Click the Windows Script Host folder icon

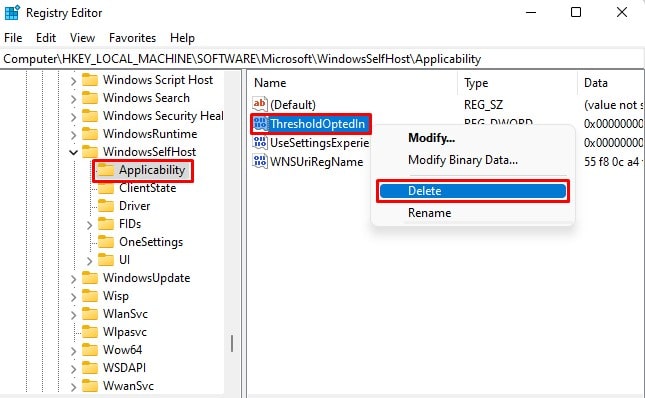pyautogui.click(x=90, y=80)
